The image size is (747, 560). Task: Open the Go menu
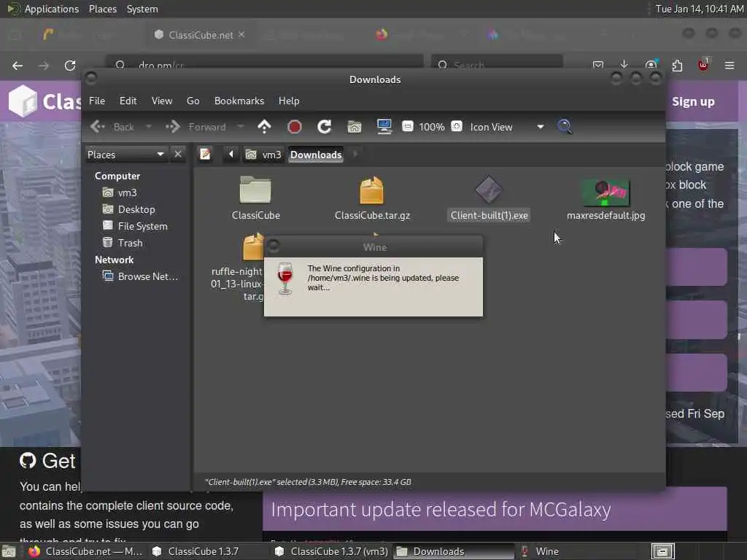193,101
